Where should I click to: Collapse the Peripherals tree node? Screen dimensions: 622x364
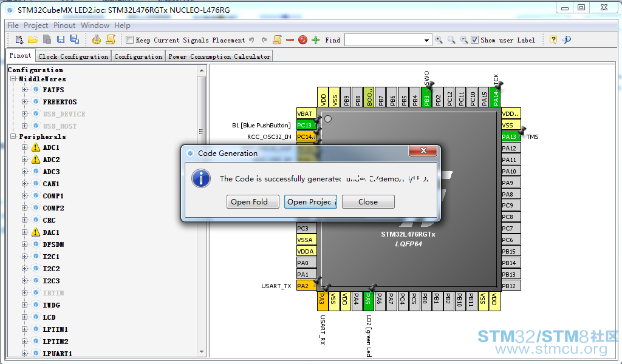pos(13,136)
